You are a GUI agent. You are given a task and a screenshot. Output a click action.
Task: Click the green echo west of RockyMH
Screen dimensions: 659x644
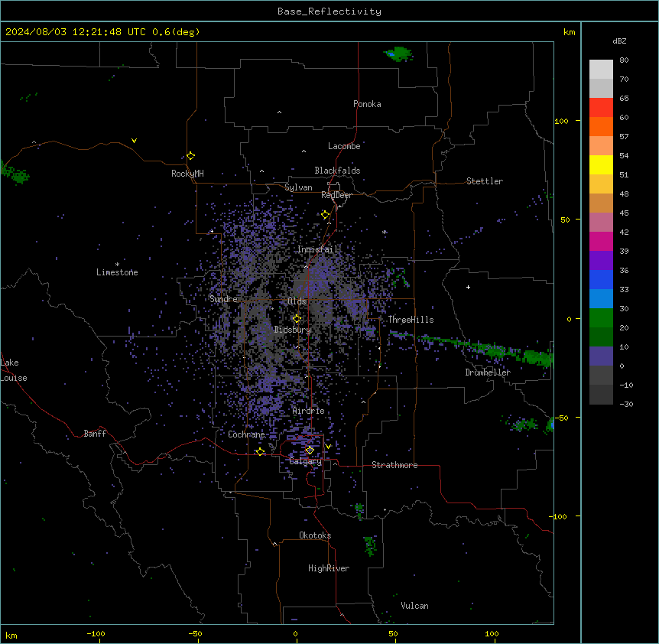(16, 173)
